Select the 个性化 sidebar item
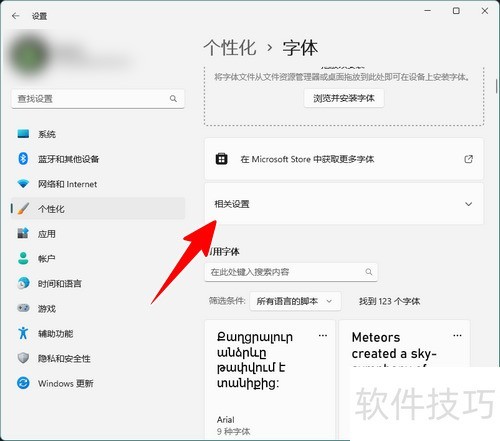This screenshot has height=441, width=500. pyautogui.click(x=98, y=209)
